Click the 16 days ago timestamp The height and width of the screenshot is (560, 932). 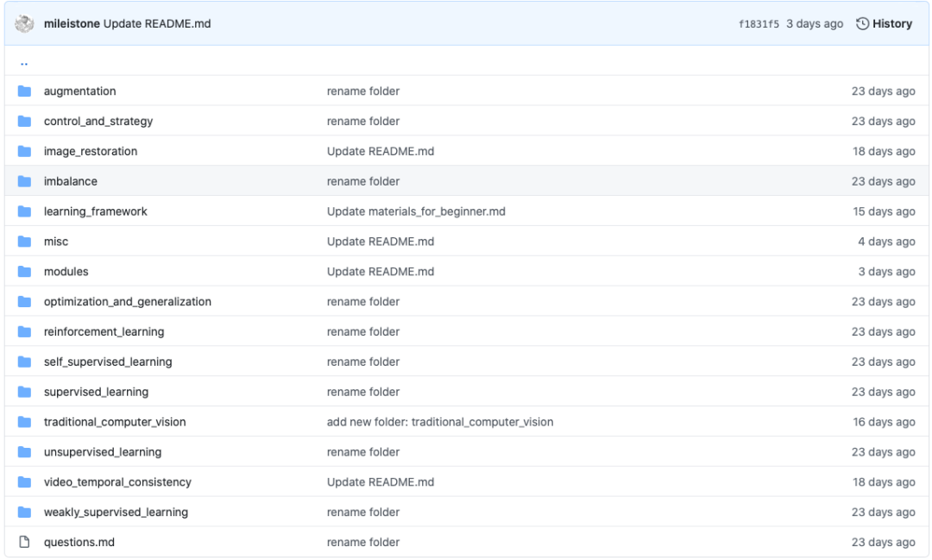[x=884, y=422]
